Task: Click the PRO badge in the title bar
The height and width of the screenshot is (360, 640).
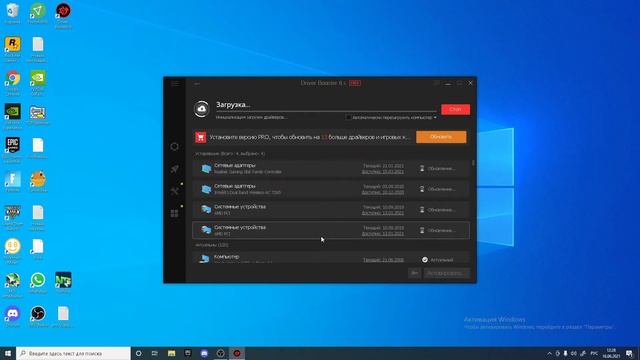Action: [x=355, y=83]
